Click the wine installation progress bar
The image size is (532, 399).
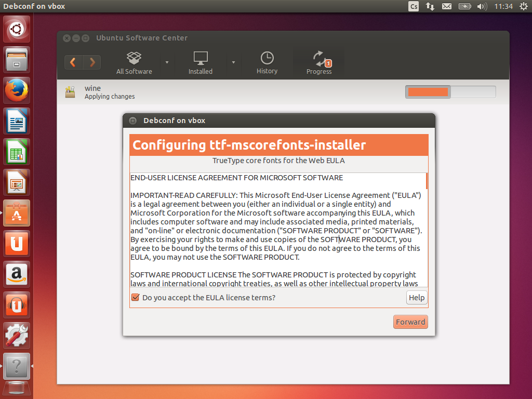[x=450, y=92]
